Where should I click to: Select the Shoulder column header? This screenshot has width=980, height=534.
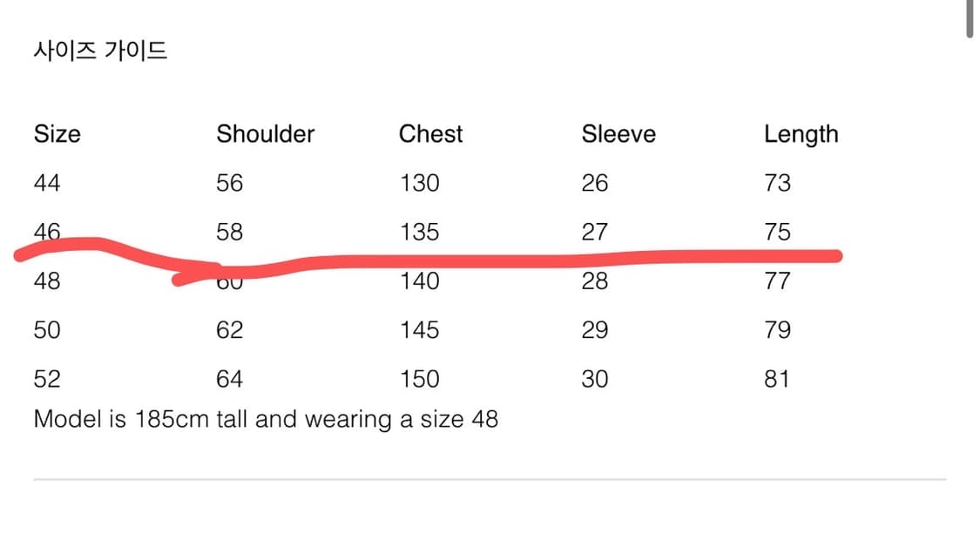[x=265, y=134]
